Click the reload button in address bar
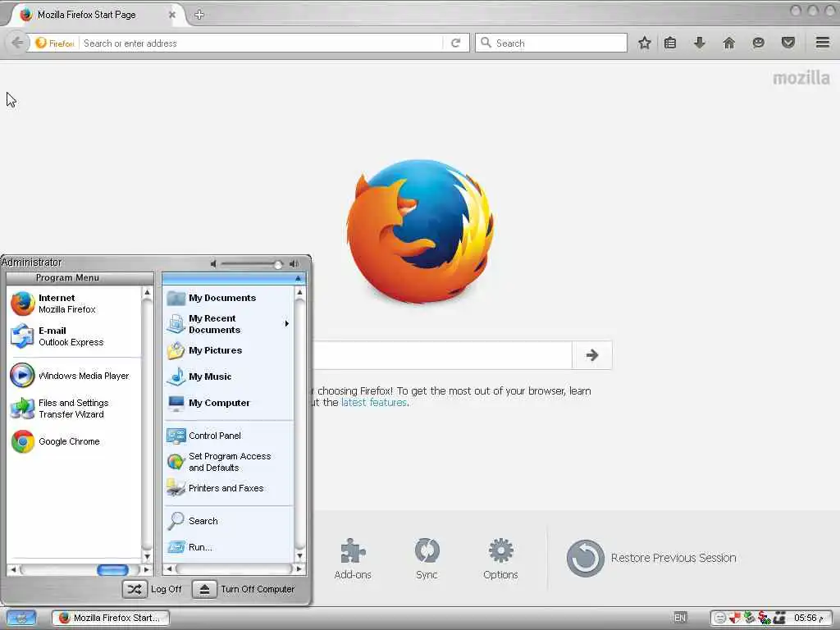The image size is (840, 630). click(x=456, y=43)
